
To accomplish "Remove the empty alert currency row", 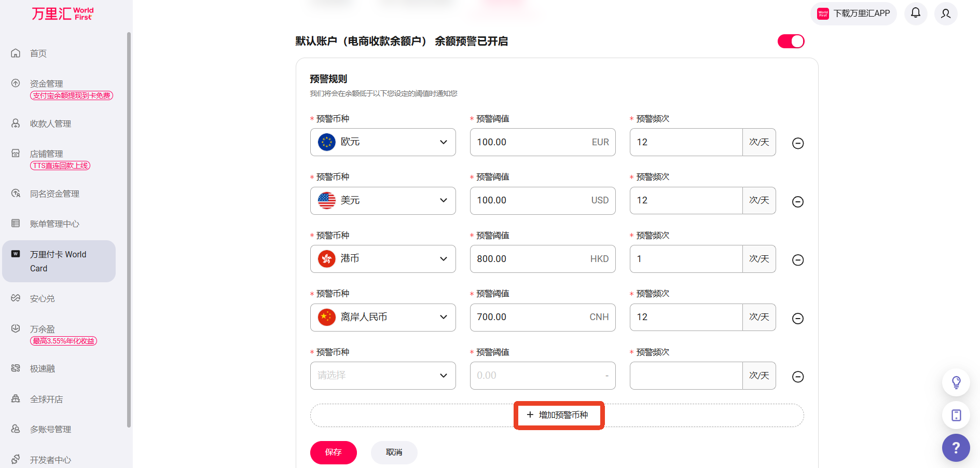I will click(798, 377).
